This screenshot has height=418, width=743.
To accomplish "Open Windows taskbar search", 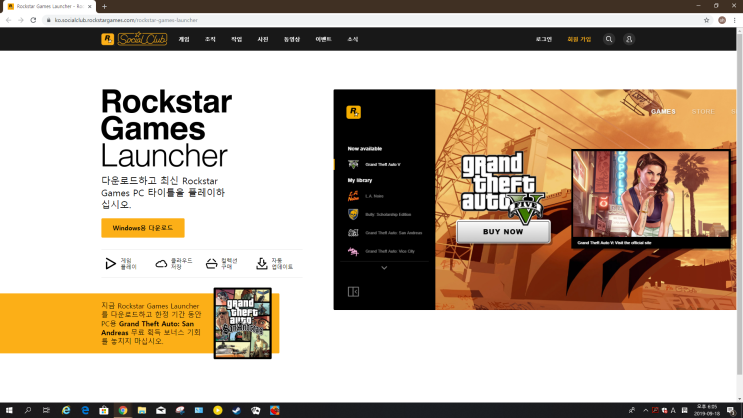I will pyautogui.click(x=27, y=410).
